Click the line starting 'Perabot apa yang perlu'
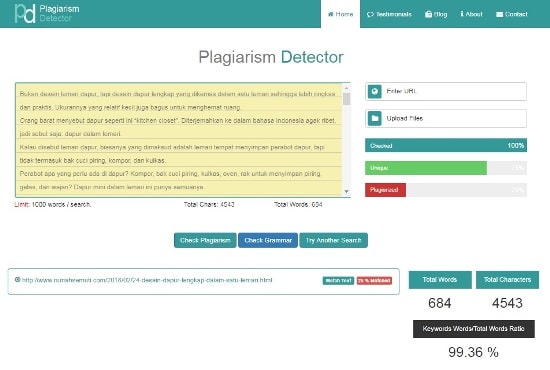 pos(170,174)
